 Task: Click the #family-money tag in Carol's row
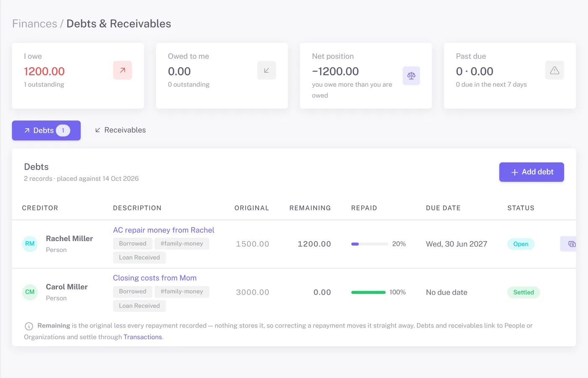pyautogui.click(x=182, y=291)
